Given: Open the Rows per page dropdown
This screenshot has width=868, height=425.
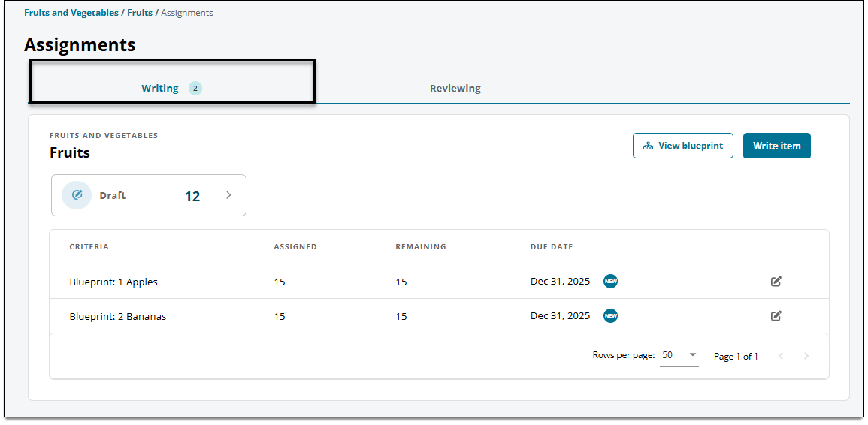Looking at the screenshot, I should (x=679, y=355).
